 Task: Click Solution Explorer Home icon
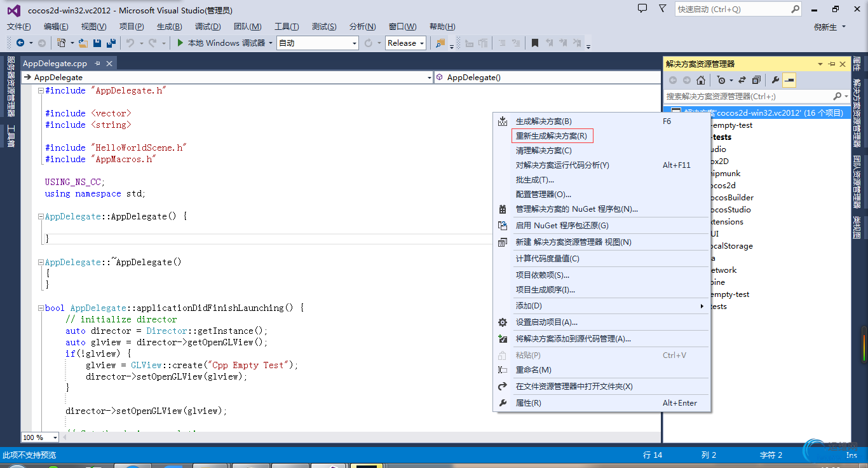click(x=701, y=80)
